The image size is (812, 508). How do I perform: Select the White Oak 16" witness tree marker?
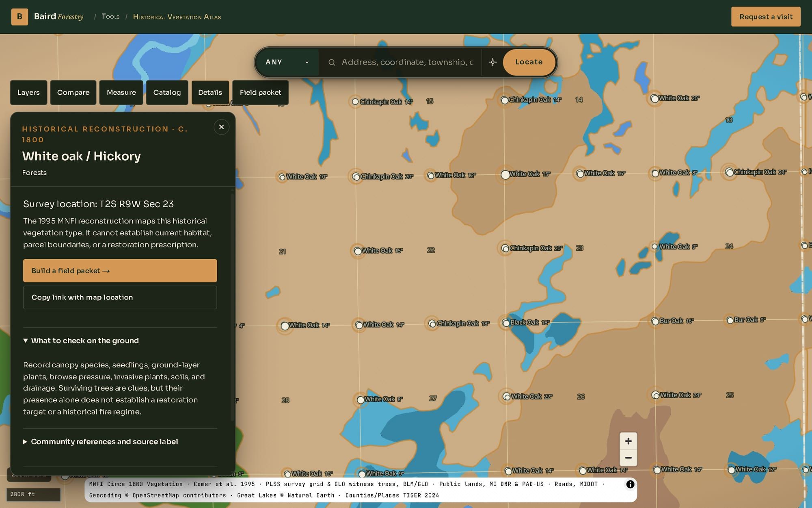[x=580, y=174]
